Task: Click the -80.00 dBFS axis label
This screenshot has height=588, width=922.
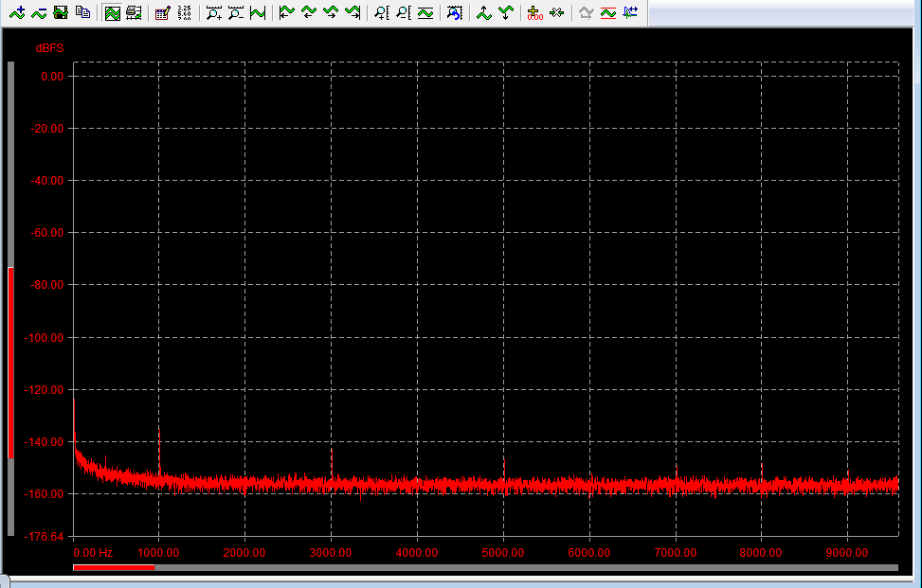Action: pos(46,285)
